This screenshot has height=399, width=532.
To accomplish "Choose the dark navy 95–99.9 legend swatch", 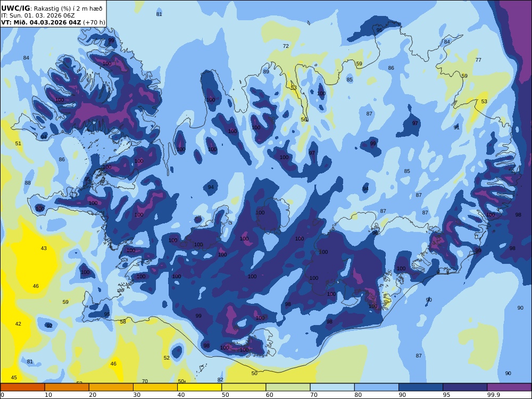I will (465, 387).
